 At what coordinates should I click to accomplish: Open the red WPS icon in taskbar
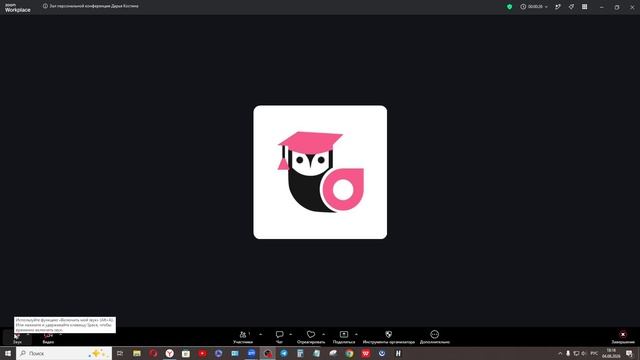pyautogui.click(x=366, y=353)
